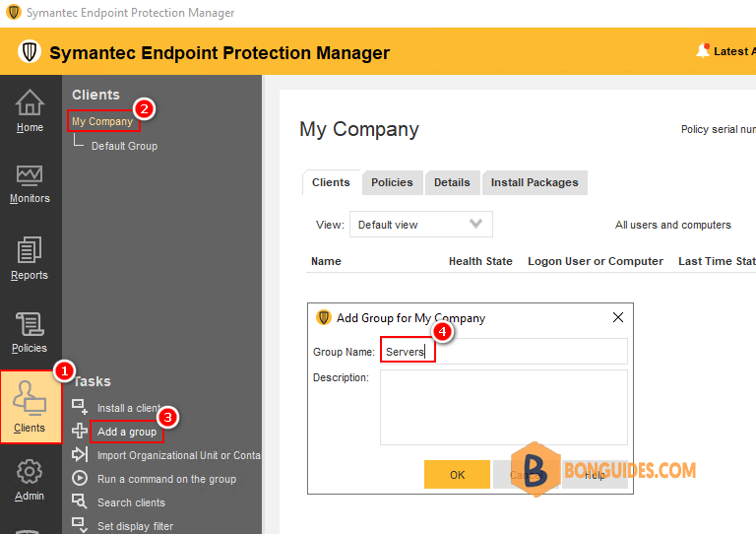Click Run a command on the group
The height and width of the screenshot is (534, 756).
(x=166, y=479)
